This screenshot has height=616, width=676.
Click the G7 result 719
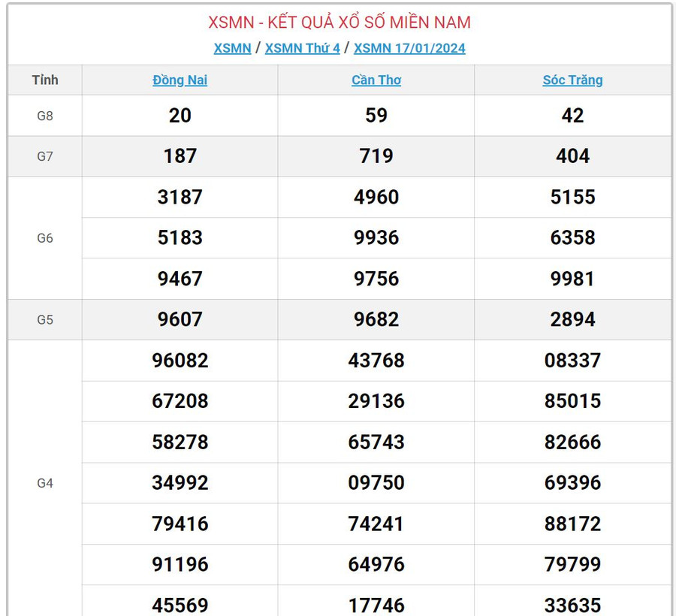point(376,156)
